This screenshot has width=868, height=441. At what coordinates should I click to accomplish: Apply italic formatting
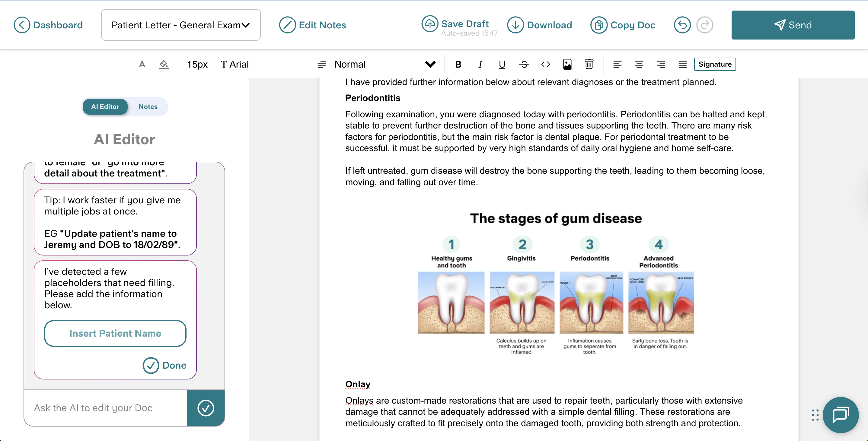[x=480, y=64]
